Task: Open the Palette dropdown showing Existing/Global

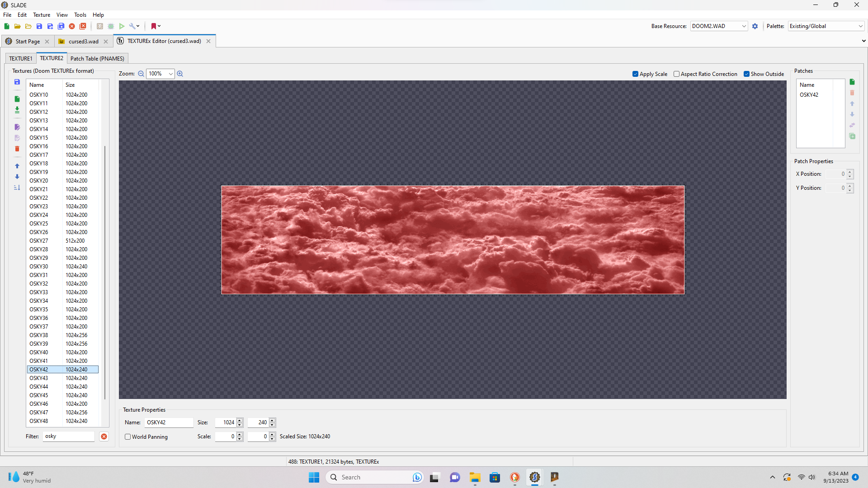Action: tap(826, 26)
